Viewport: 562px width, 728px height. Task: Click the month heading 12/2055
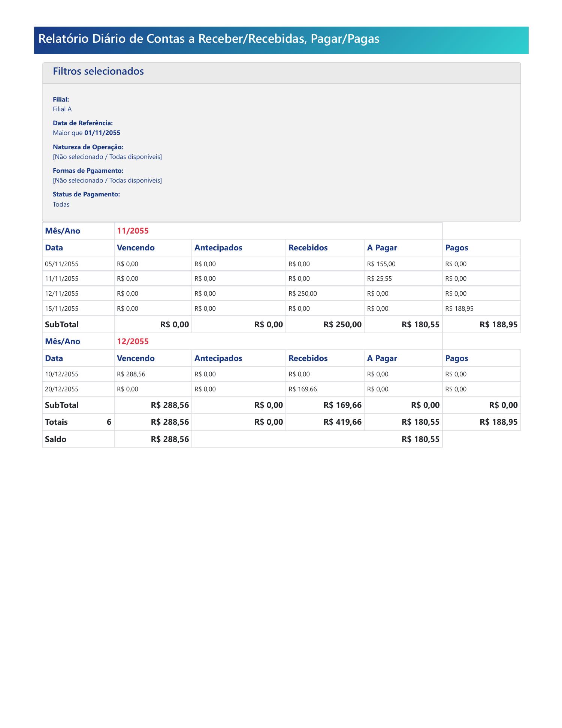click(x=133, y=342)
